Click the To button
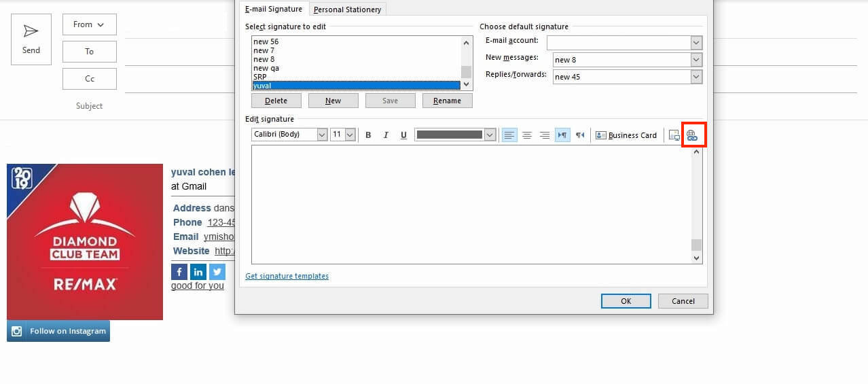The image size is (868, 384). click(x=90, y=52)
